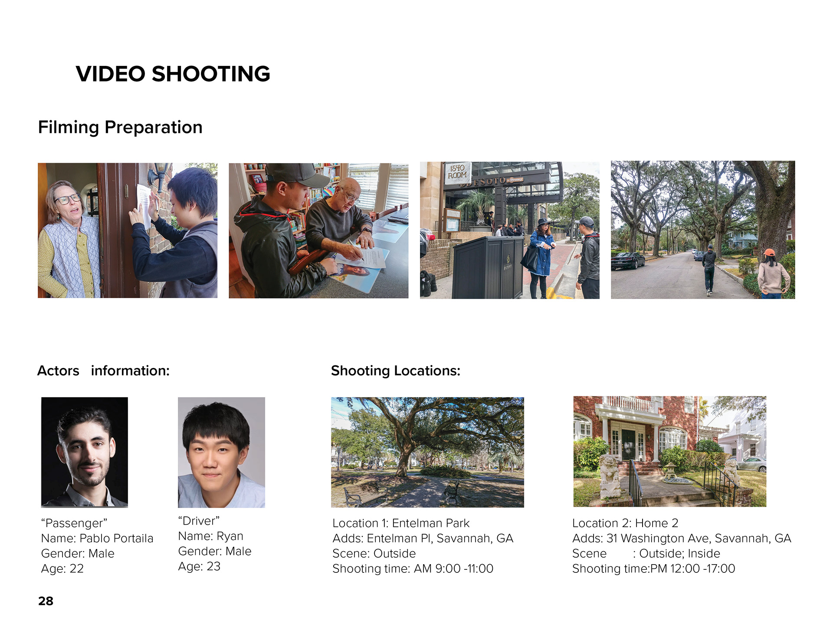This screenshot has height=644, width=833.
Task: Select the Actors information heading
Action: tap(103, 371)
